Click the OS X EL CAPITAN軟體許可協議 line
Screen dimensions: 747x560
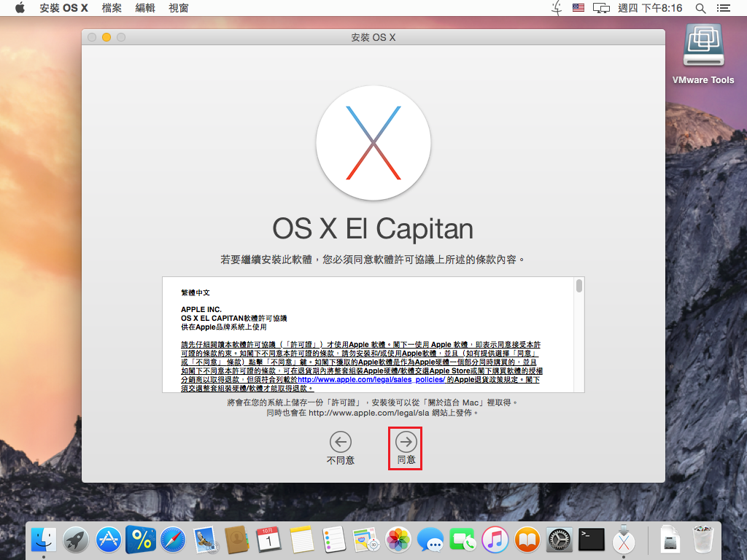pos(234,318)
